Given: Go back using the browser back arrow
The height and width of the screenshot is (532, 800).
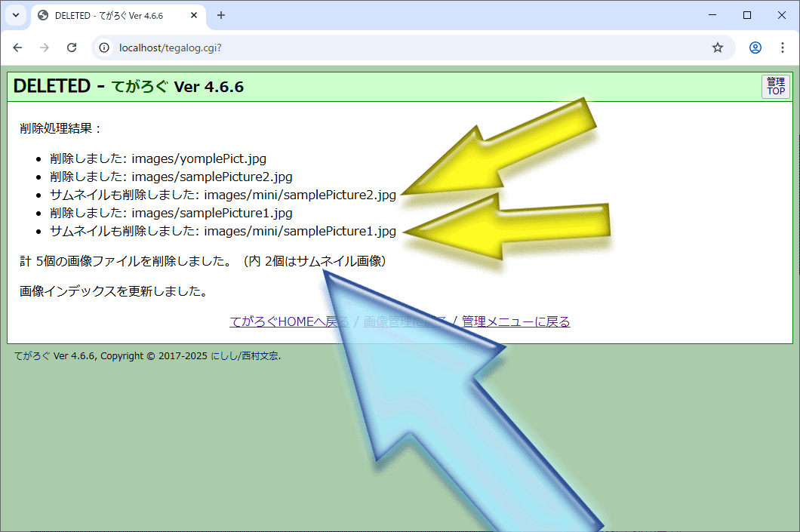Looking at the screenshot, I should (17, 48).
